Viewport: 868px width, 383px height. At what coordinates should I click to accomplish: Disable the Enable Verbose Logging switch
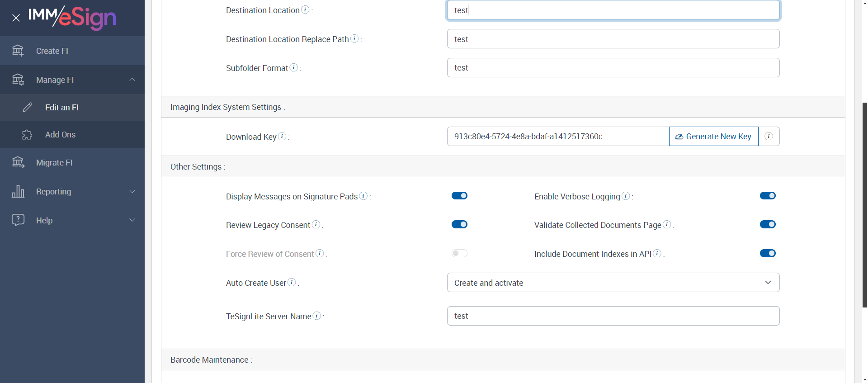pos(768,196)
